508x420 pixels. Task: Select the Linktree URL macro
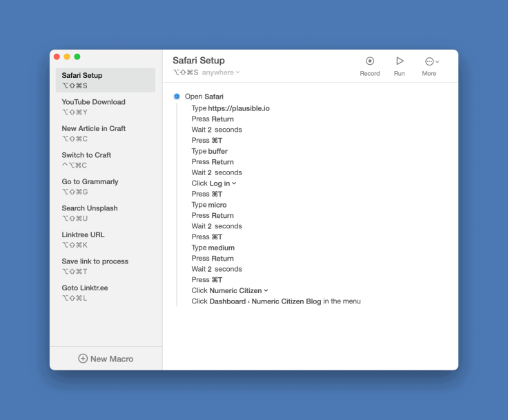click(x=106, y=239)
